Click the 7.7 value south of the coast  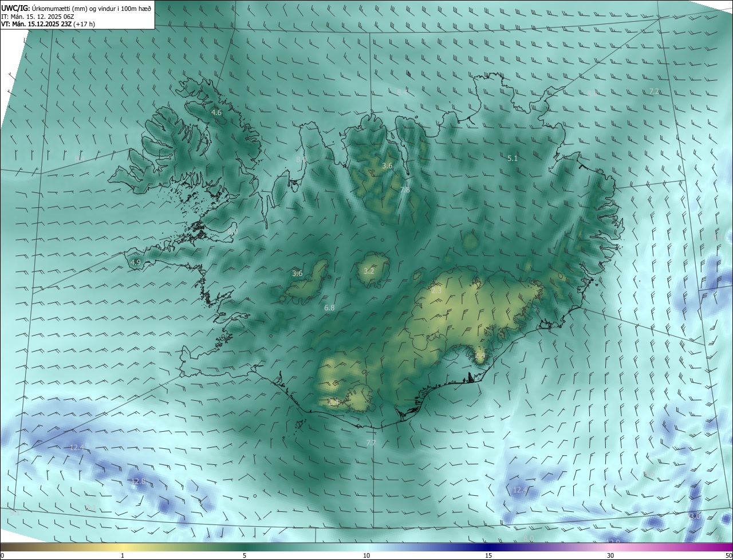[x=371, y=443]
